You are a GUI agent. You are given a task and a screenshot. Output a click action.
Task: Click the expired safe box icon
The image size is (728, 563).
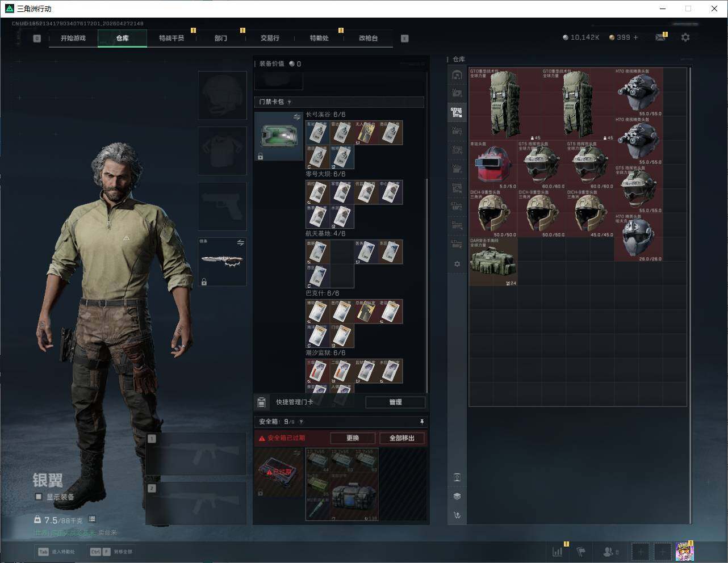(x=278, y=472)
